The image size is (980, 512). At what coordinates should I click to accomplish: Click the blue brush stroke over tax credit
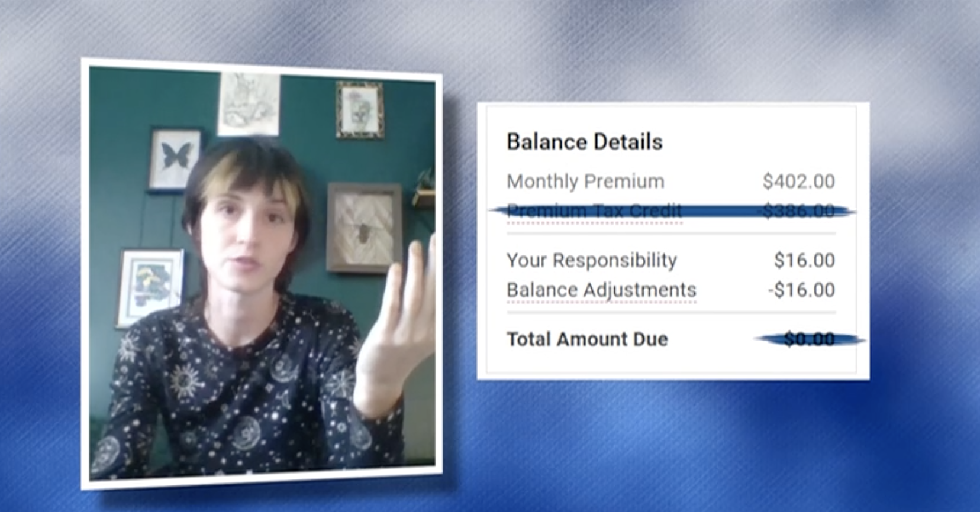click(672, 210)
